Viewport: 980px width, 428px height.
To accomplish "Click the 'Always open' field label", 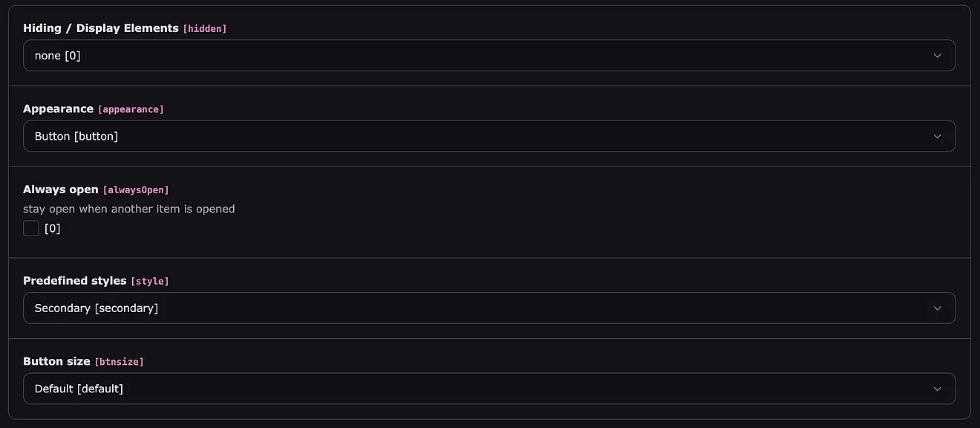I will pos(61,189).
